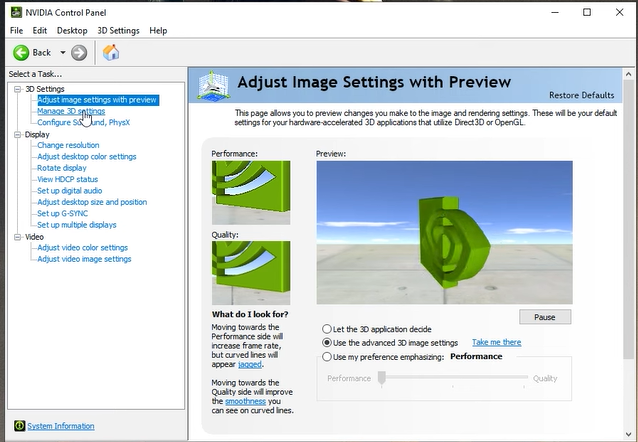Select "Let the 3D application decide"

[x=327, y=329]
